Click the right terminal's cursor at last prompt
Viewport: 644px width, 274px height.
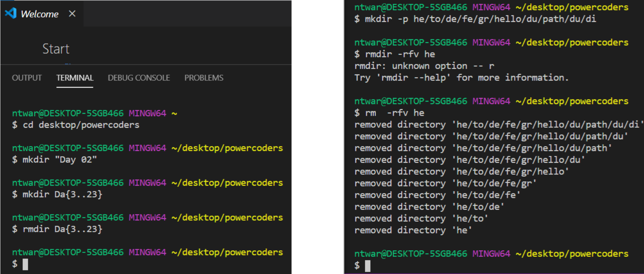[368, 266]
